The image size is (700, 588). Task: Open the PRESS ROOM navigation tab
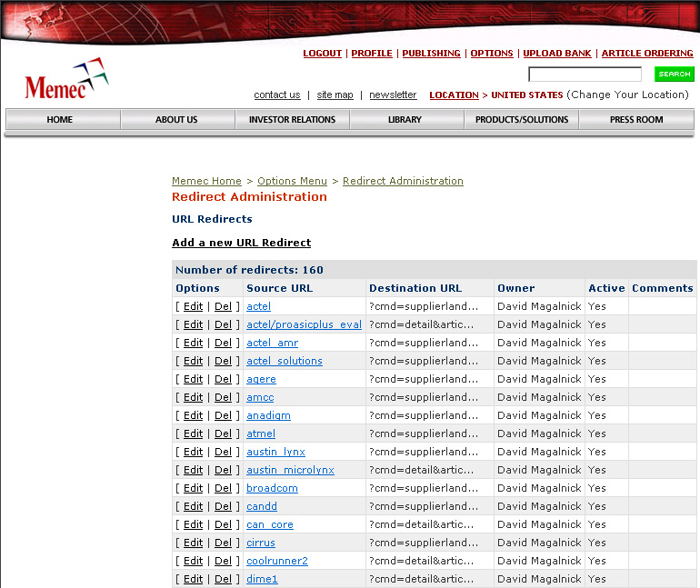pos(636,120)
